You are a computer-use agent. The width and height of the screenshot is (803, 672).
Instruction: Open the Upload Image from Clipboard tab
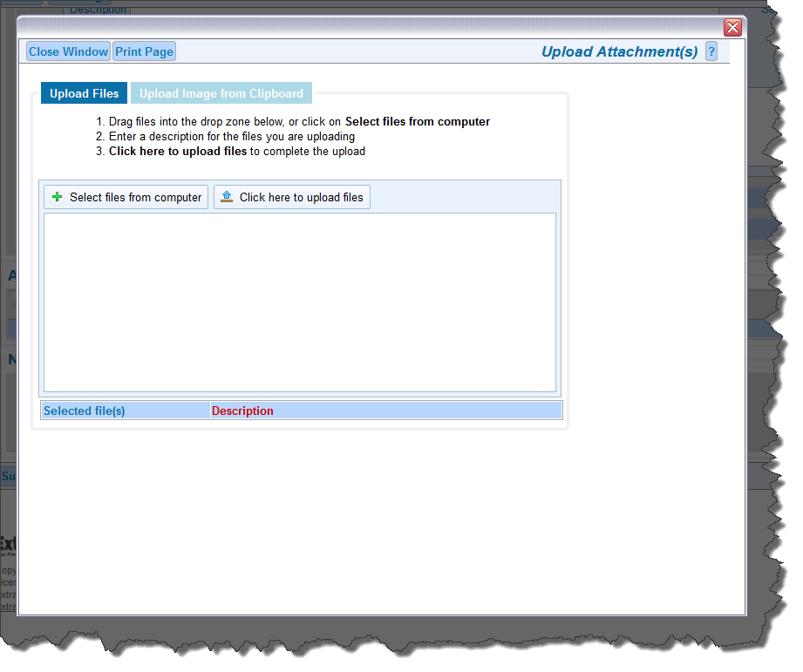[221, 93]
